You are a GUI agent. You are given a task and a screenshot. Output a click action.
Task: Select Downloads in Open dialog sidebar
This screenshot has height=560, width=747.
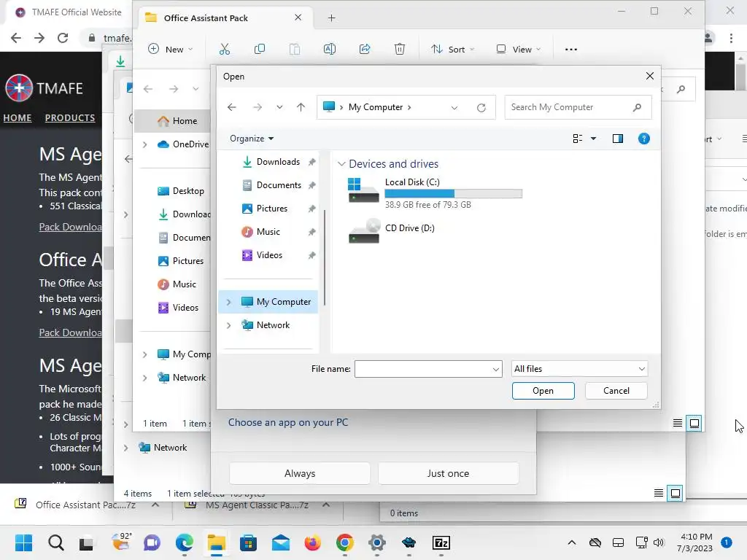(279, 162)
